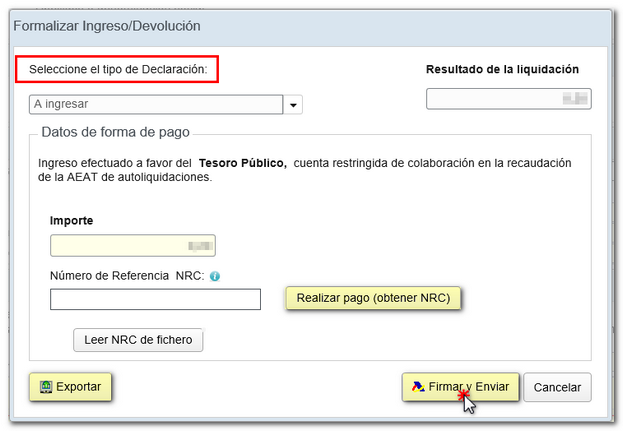Click 'Seleccione el tipo de Declaración' label

pyautogui.click(x=118, y=70)
